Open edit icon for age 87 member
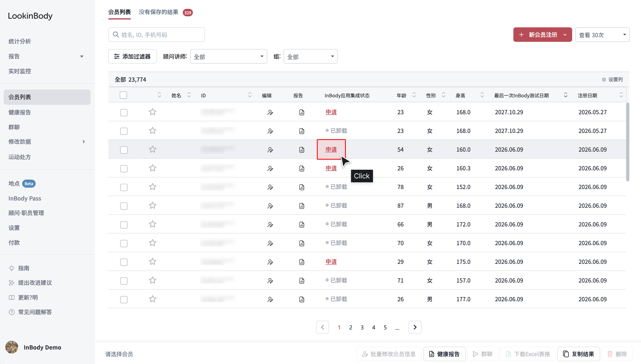This screenshot has height=364, width=641. pyautogui.click(x=270, y=206)
